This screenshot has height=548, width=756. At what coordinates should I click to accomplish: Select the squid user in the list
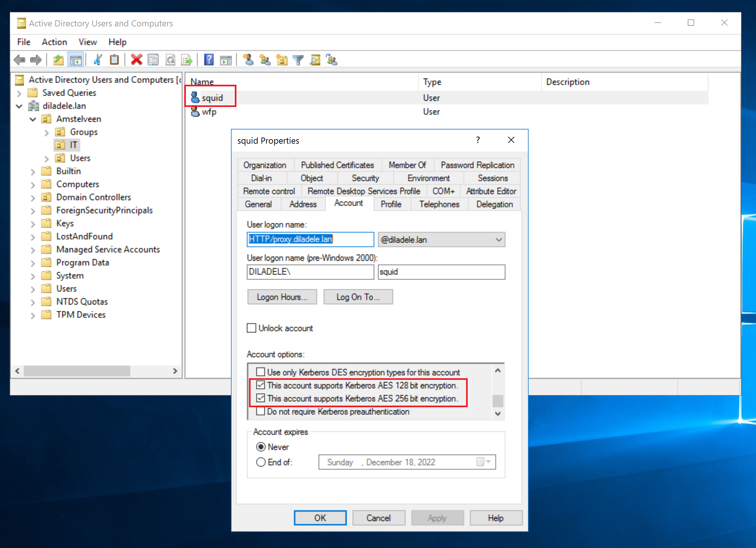point(212,98)
